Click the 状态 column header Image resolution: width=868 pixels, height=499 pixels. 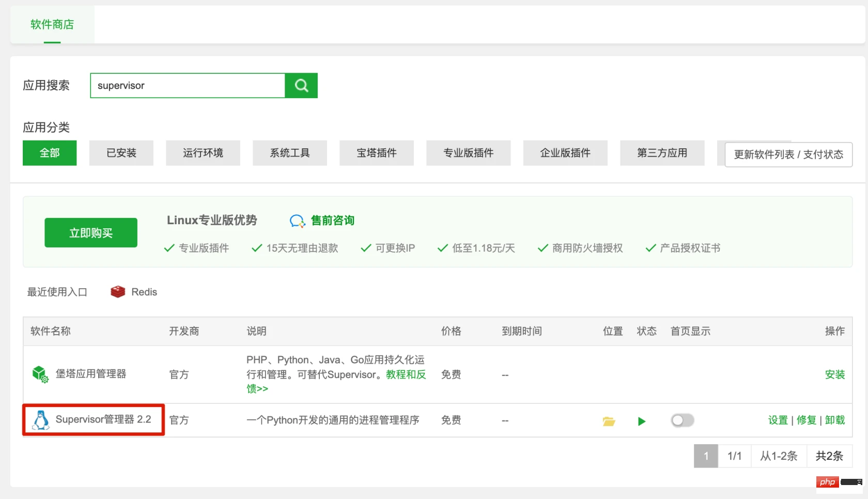pyautogui.click(x=647, y=331)
